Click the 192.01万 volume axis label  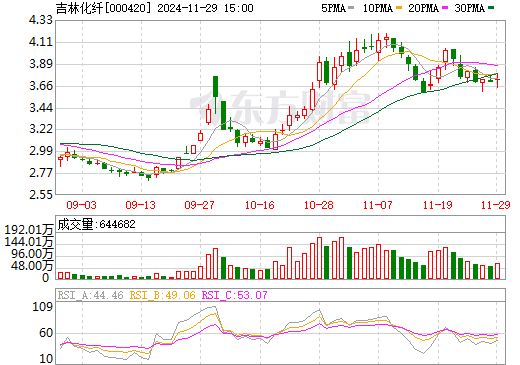tap(29, 230)
